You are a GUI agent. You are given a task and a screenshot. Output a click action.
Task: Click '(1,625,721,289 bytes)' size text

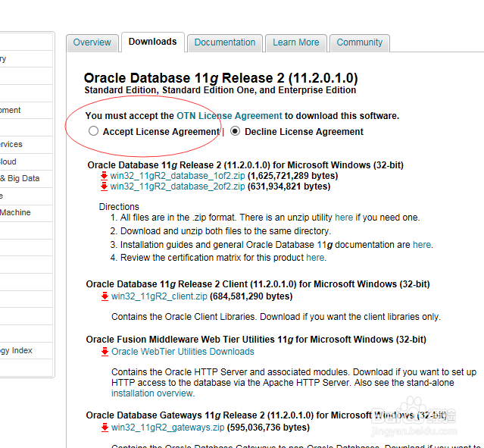click(x=292, y=176)
